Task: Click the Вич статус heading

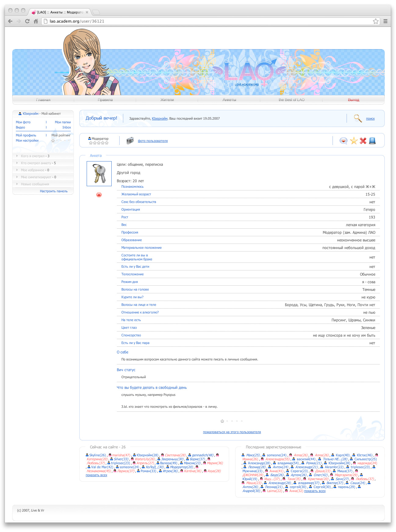Action: coord(126,370)
